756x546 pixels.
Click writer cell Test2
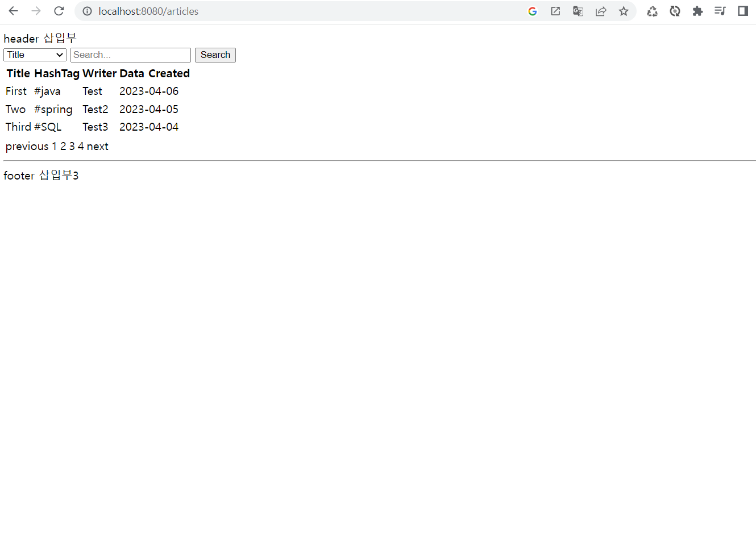click(95, 109)
